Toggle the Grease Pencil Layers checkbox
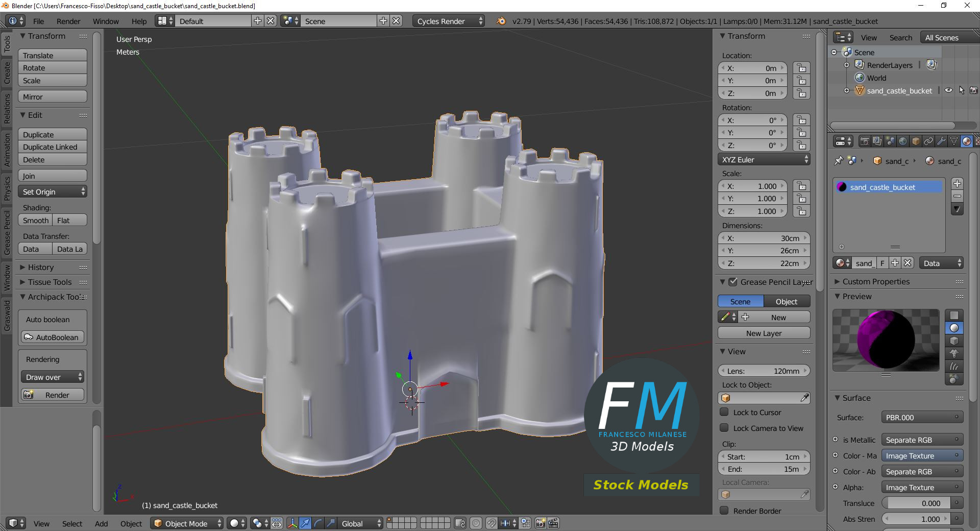The height and width of the screenshot is (531, 980). point(733,282)
